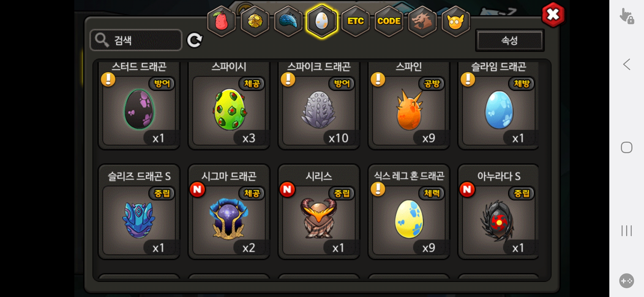Open the blue dragon scale category

(x=288, y=21)
